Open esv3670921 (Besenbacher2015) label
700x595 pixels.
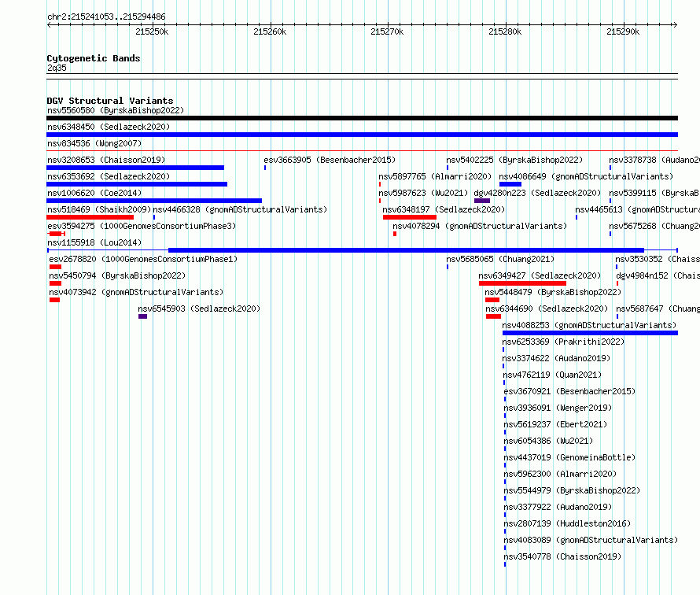pos(569,391)
